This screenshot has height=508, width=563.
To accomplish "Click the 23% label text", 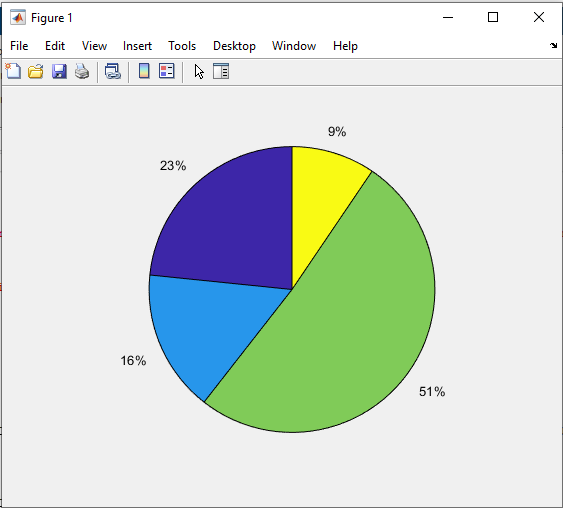I will click(x=173, y=166).
